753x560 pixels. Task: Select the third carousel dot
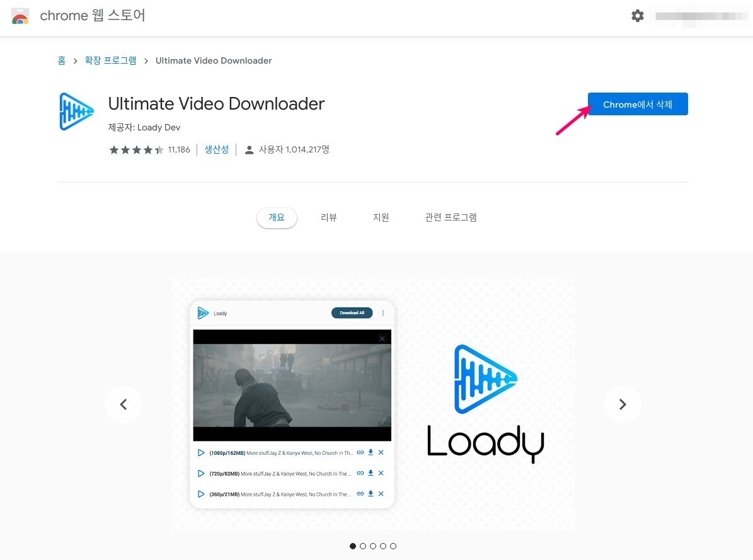coord(373,546)
